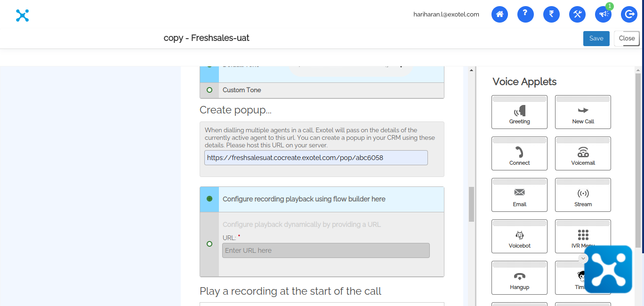The width and height of the screenshot is (644, 306).
Task: Select the Hangup applet
Action: (x=519, y=278)
